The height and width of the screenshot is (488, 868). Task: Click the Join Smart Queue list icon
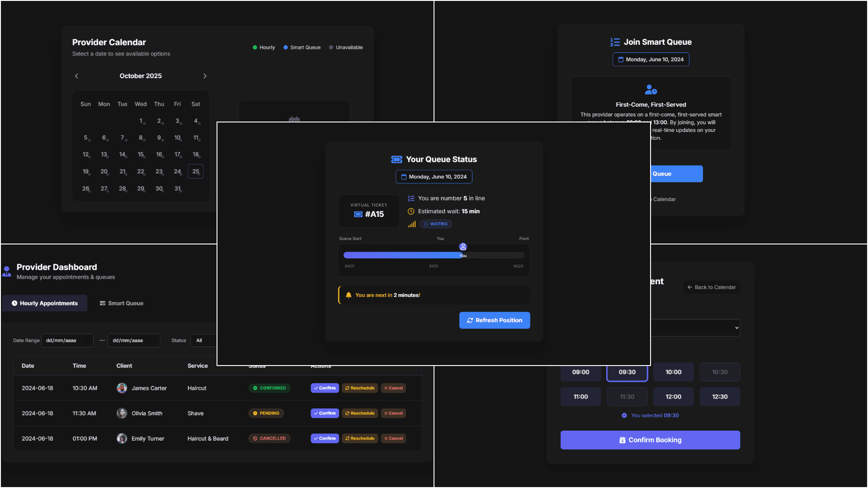[615, 42]
